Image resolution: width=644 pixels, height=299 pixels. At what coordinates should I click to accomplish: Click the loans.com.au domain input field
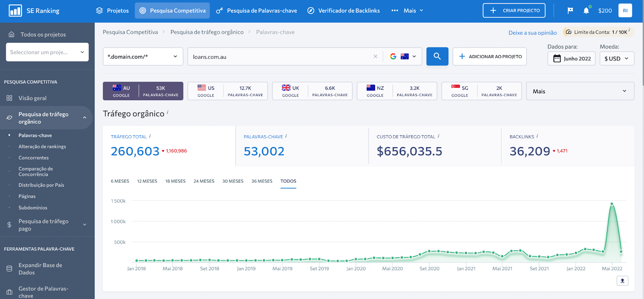[x=281, y=56]
